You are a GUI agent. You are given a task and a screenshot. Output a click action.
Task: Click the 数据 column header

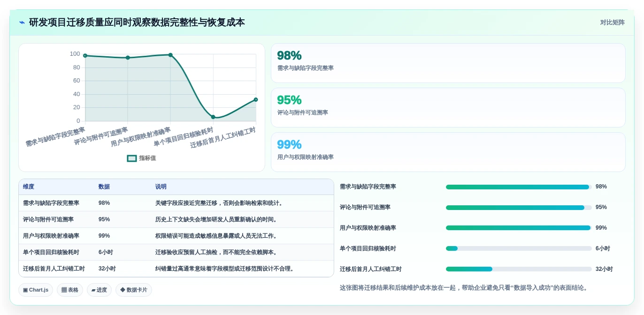[104, 187]
